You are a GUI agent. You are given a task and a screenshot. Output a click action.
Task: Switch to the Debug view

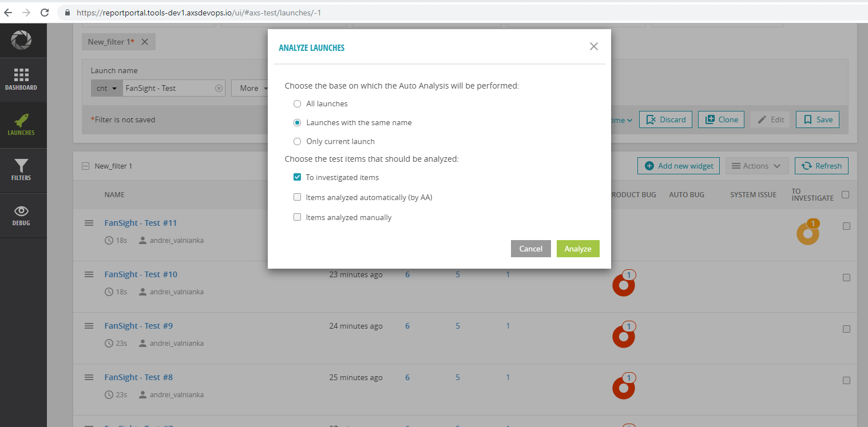21,216
